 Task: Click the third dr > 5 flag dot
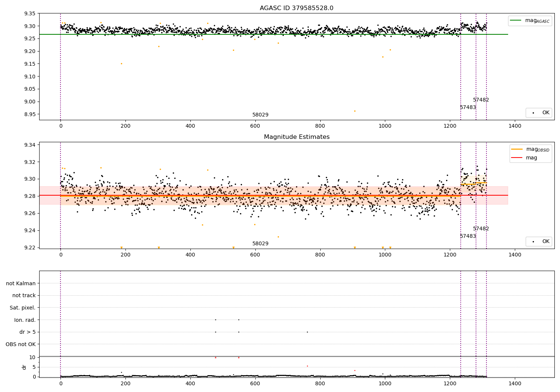(307, 332)
